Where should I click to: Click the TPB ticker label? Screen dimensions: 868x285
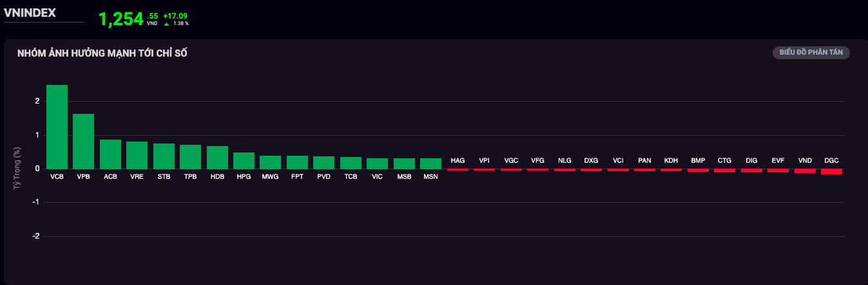pos(191,176)
